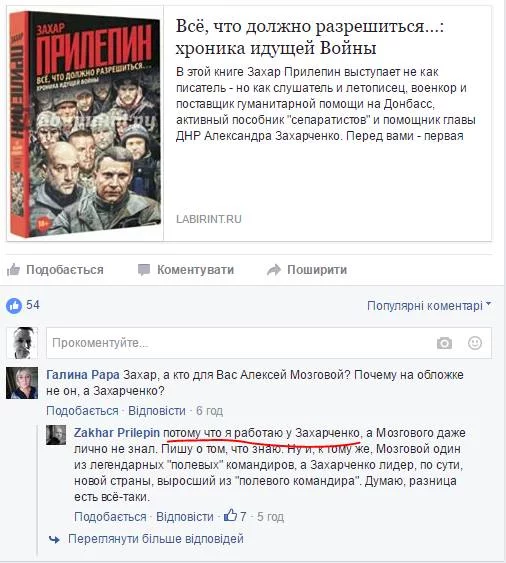This screenshot has width=506, height=563.
Task: Click the thumbs-up count icon showing 7
Action: [230, 516]
